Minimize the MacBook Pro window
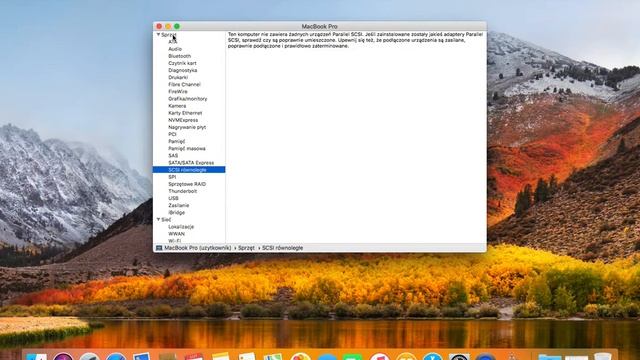Viewport: 640px width, 360px height. click(x=168, y=26)
